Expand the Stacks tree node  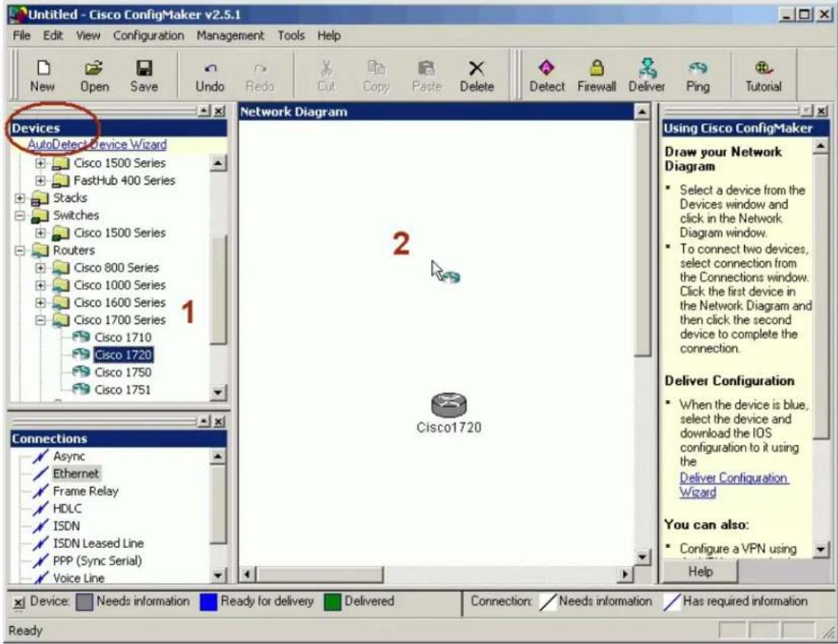click(20, 197)
